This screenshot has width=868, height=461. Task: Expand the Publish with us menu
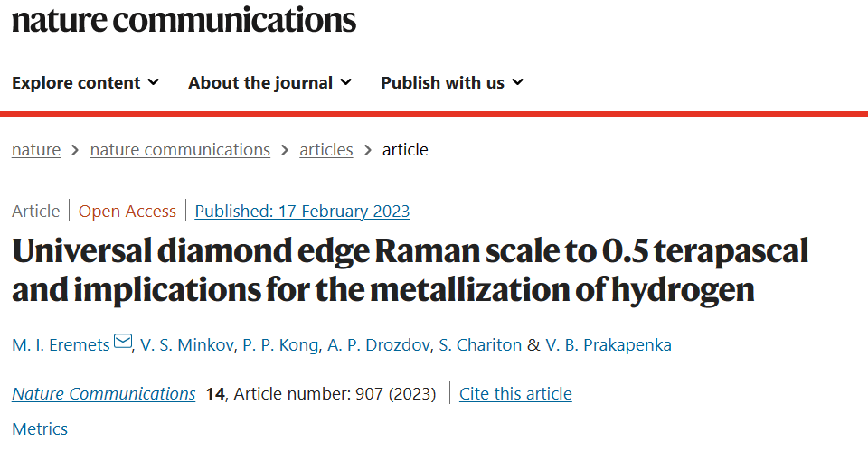click(x=452, y=82)
